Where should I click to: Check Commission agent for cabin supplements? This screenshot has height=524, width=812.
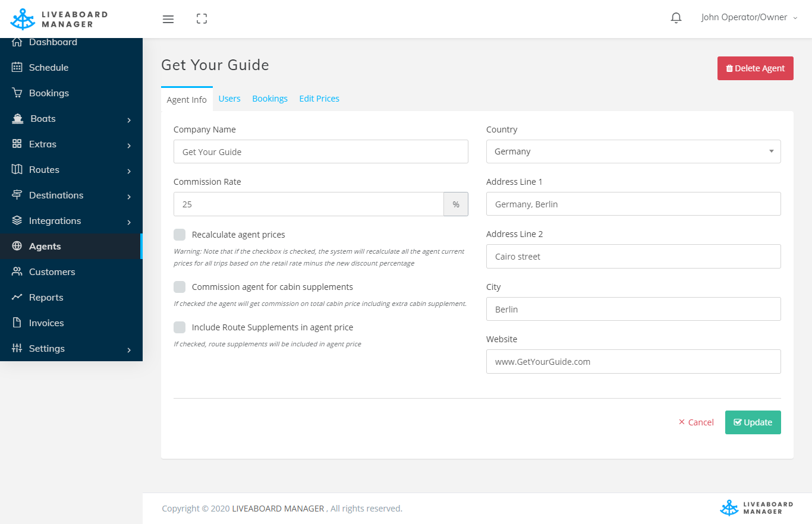coord(180,287)
